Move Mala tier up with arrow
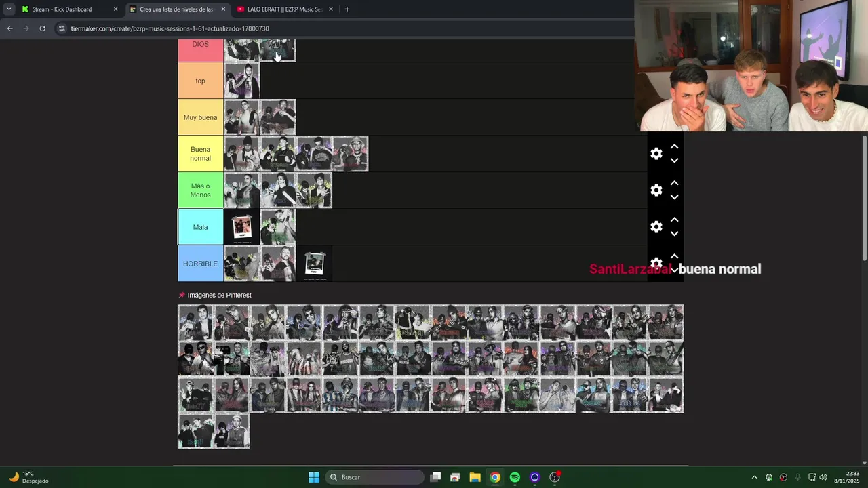The width and height of the screenshot is (868, 488). pos(674,220)
